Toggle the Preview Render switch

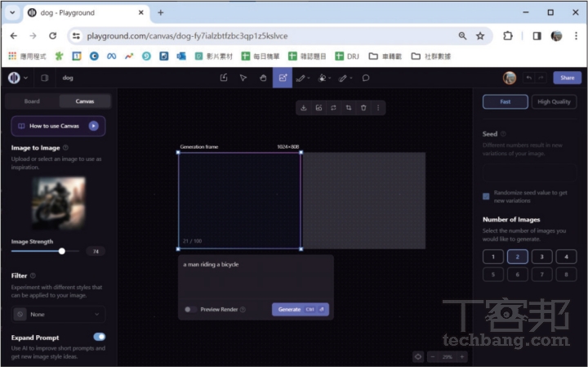(x=190, y=309)
